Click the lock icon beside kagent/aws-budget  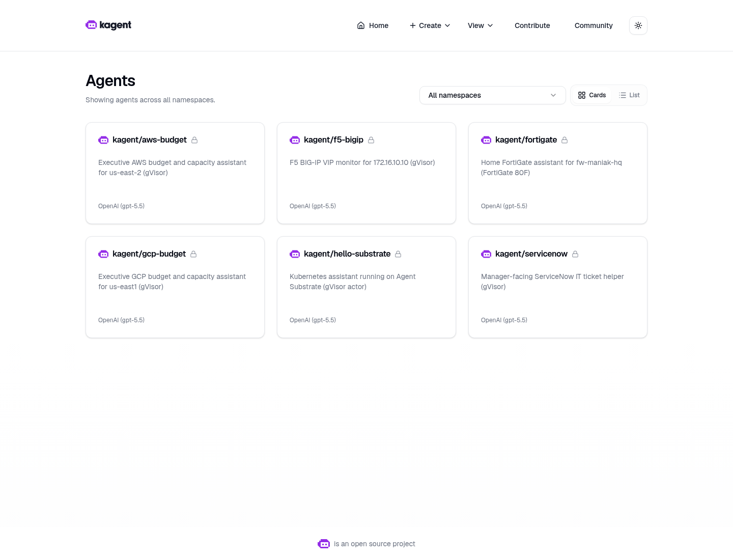pyautogui.click(x=194, y=140)
